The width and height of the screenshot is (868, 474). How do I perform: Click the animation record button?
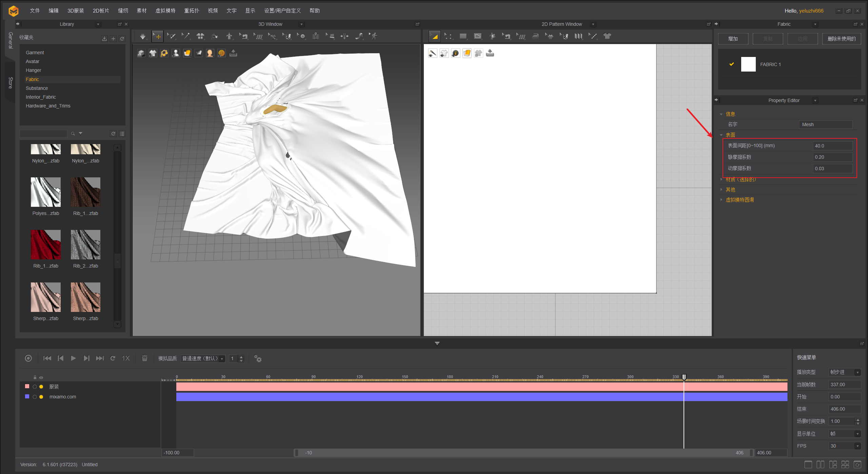click(28, 358)
